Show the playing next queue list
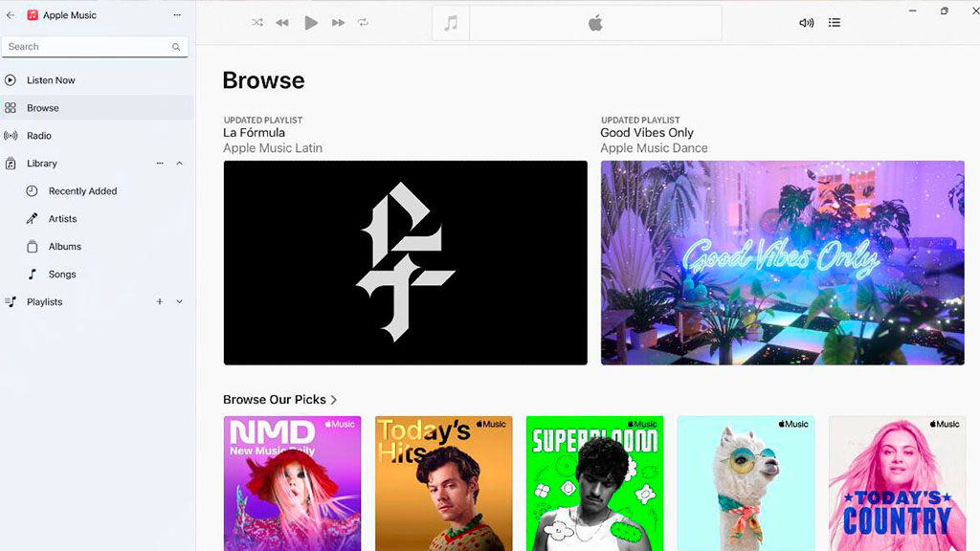Viewport: 980px width, 551px height. 835,23
